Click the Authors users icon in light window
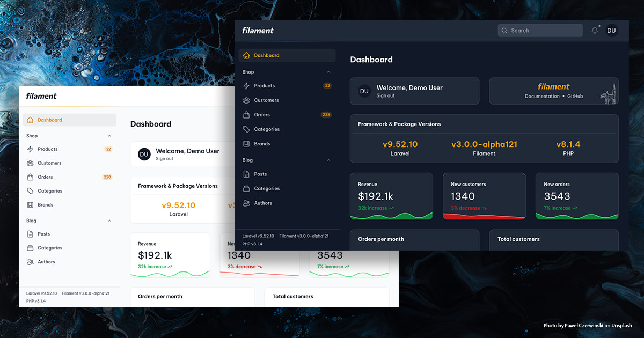This screenshot has width=644, height=338. tap(30, 262)
